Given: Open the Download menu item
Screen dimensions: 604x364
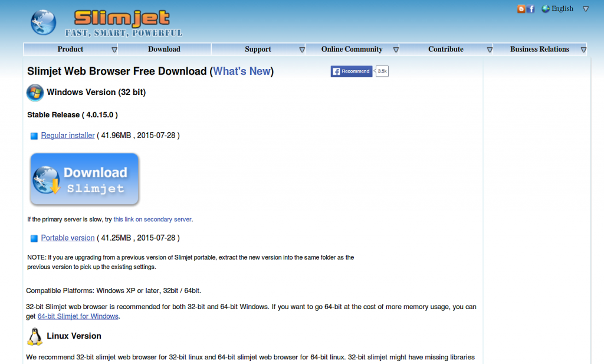Looking at the screenshot, I should [164, 50].
